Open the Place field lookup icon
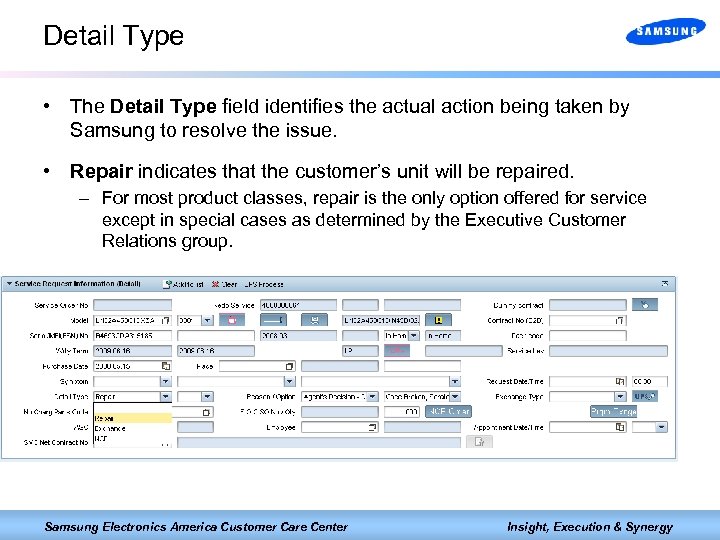 coord(289,366)
